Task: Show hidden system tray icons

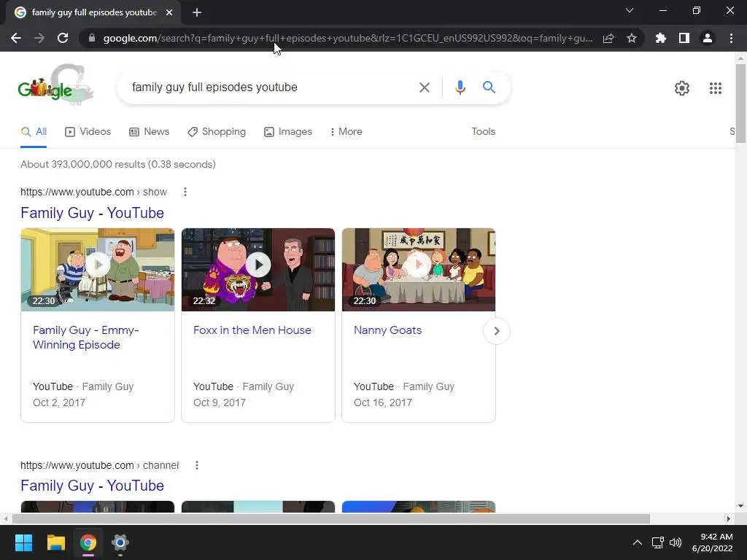Action: [637, 542]
